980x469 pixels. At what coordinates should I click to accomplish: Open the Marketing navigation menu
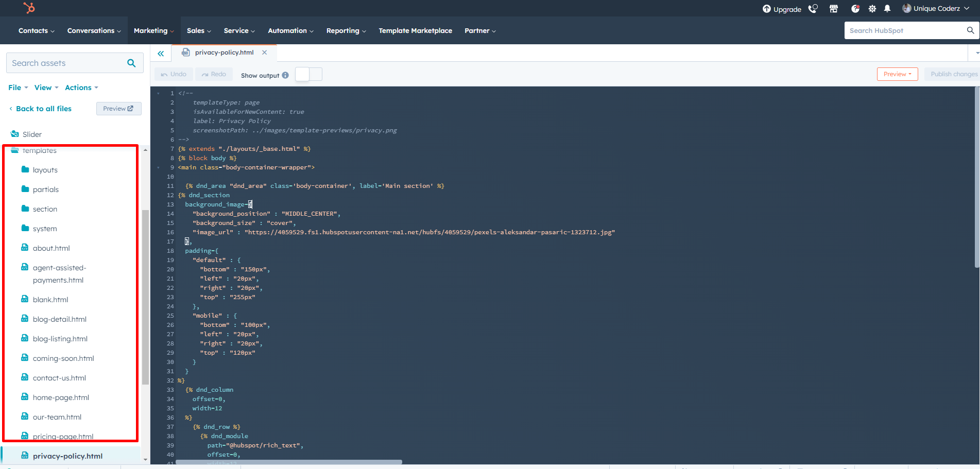(153, 31)
